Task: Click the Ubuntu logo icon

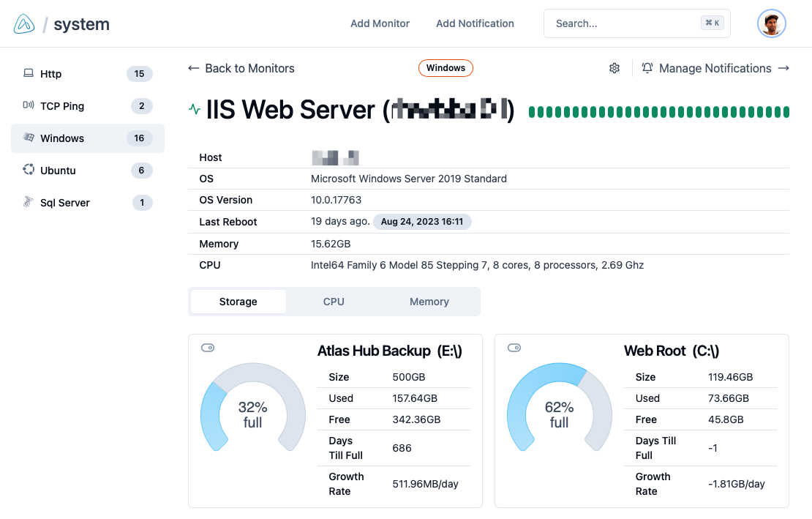Action: click(29, 170)
